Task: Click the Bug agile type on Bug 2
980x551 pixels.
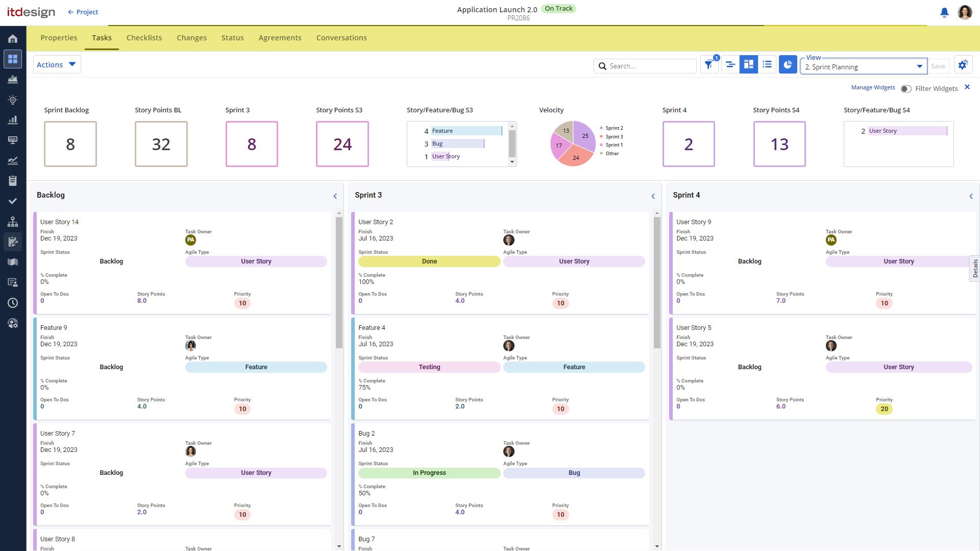Action: point(574,473)
